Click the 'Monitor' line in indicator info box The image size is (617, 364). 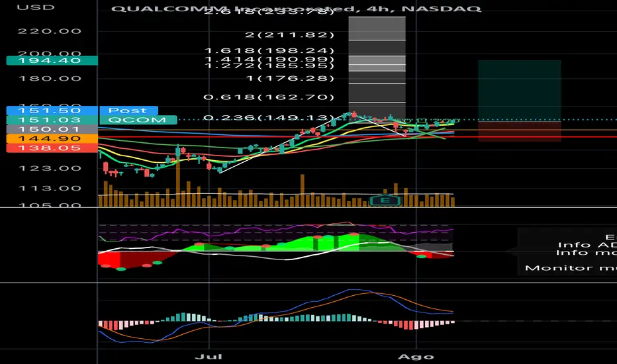click(571, 268)
